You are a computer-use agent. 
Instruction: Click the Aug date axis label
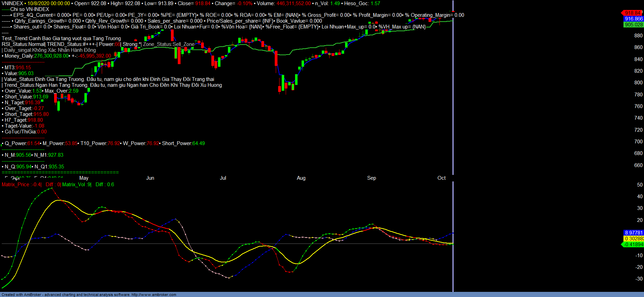pos(301,178)
